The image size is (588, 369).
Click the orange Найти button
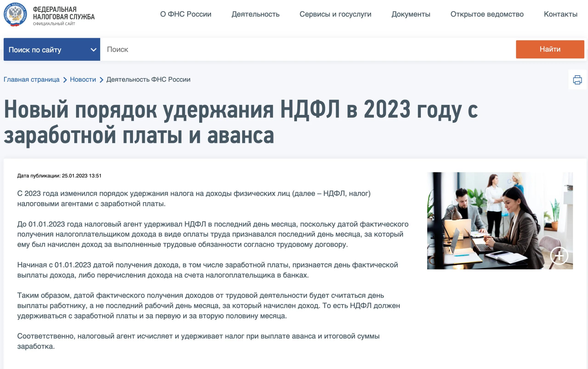tap(550, 49)
